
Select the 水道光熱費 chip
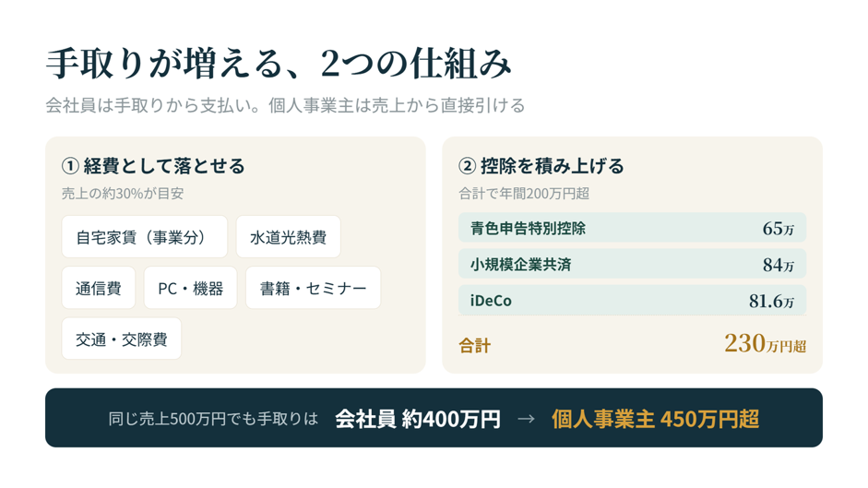pyautogui.click(x=289, y=237)
